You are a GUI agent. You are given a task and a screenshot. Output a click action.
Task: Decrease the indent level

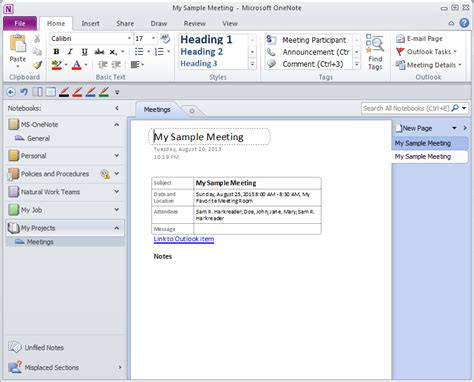(102, 65)
